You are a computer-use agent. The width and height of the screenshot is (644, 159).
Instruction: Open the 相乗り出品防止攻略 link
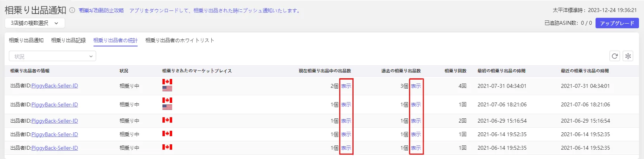101,10
